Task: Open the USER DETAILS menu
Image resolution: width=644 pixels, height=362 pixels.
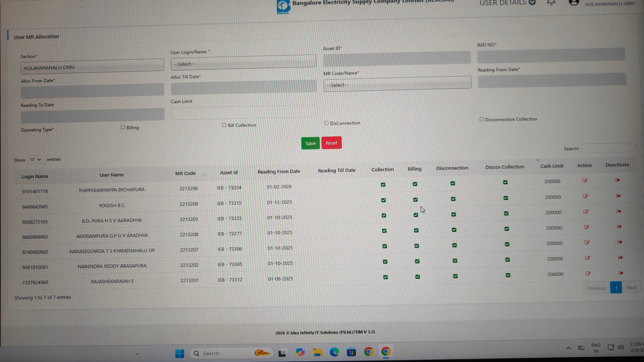Action: click(x=507, y=3)
